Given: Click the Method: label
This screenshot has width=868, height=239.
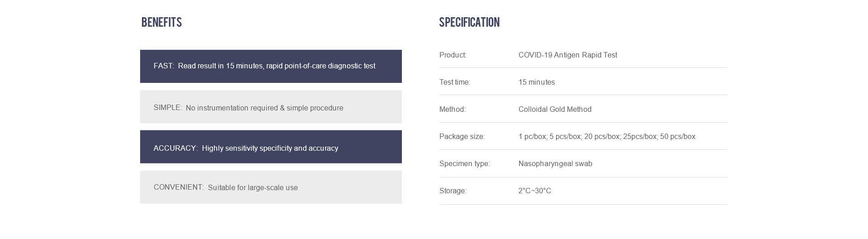Looking at the screenshot, I should pos(453,109).
